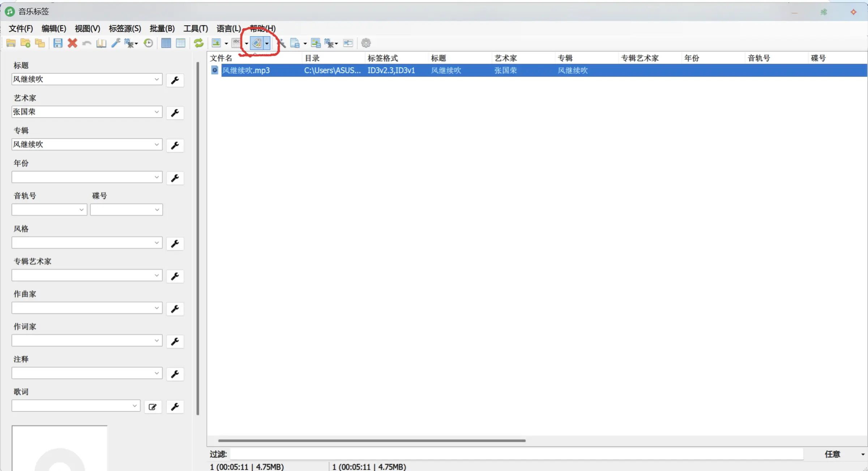Viewport: 868px width, 471px height.
Task: Click the 标签格式 column header
Action: (396, 58)
